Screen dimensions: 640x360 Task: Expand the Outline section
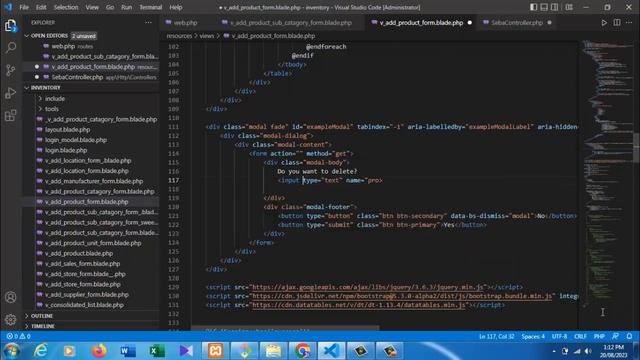(x=42, y=316)
